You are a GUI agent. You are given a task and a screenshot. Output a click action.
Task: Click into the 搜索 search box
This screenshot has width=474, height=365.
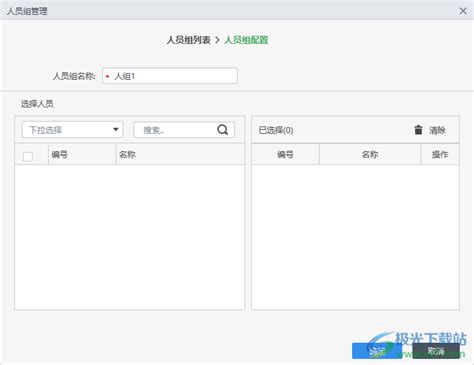point(184,130)
